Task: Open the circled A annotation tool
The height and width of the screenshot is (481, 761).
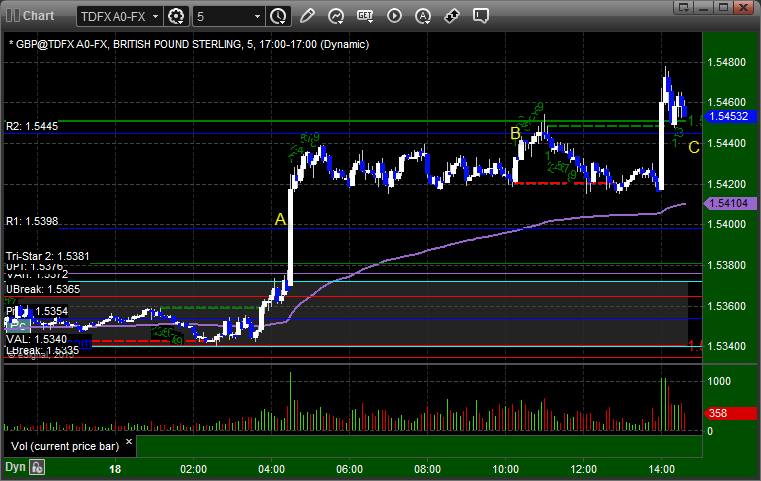Action: (x=423, y=16)
